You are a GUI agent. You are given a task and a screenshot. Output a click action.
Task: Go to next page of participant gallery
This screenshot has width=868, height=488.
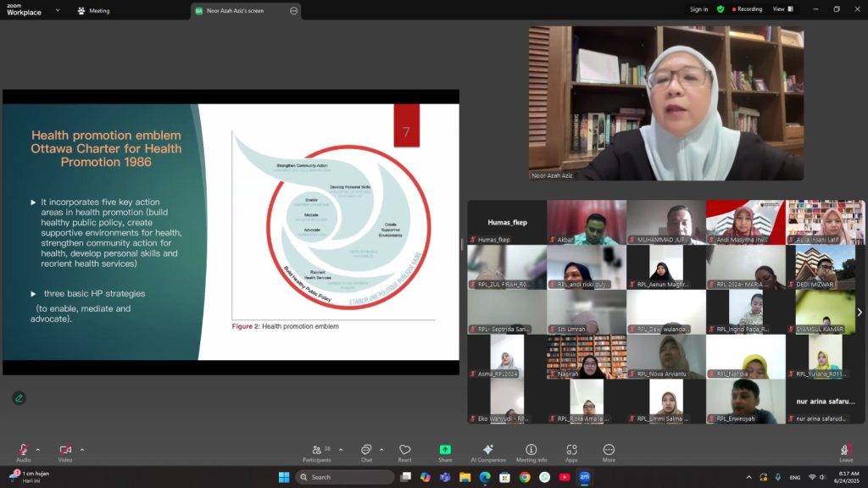(x=859, y=312)
